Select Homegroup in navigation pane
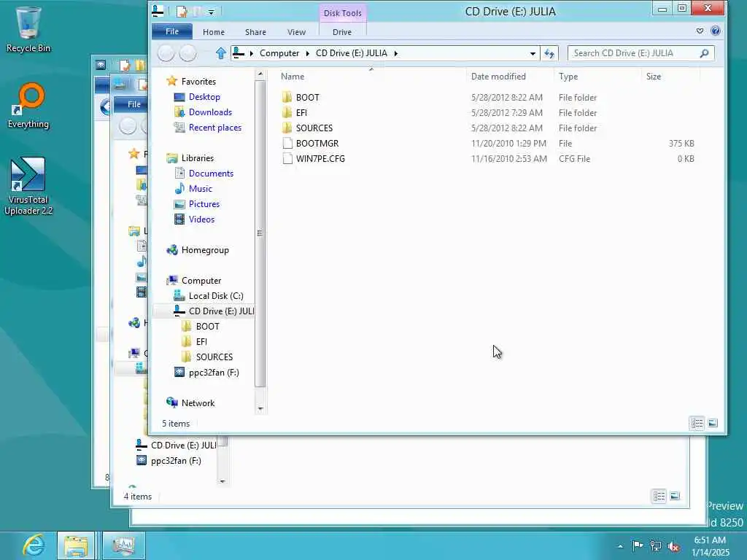Viewport: 747px width, 560px height. click(205, 250)
